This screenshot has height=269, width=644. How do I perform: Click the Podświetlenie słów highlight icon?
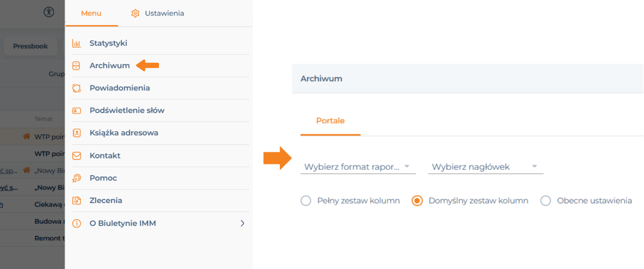76,110
